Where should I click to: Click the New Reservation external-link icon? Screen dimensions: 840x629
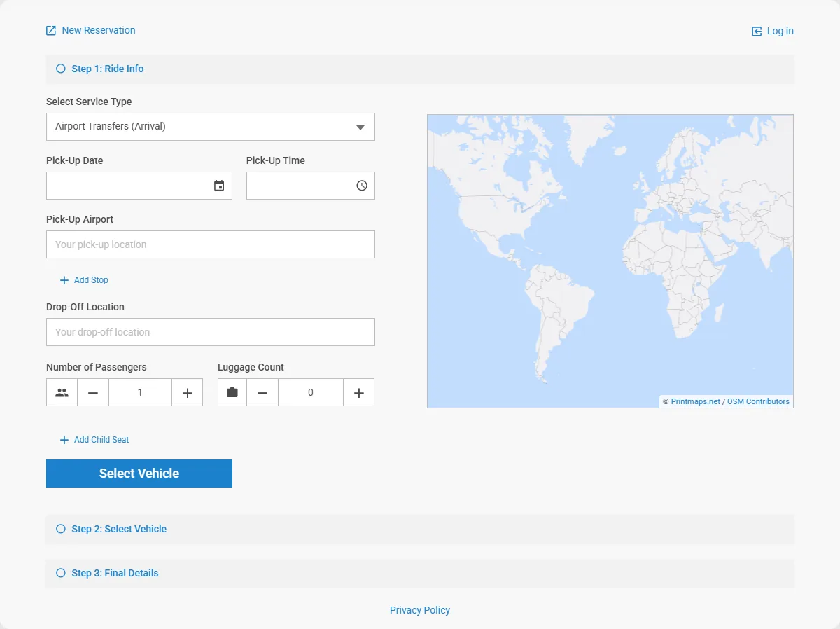pos(51,31)
